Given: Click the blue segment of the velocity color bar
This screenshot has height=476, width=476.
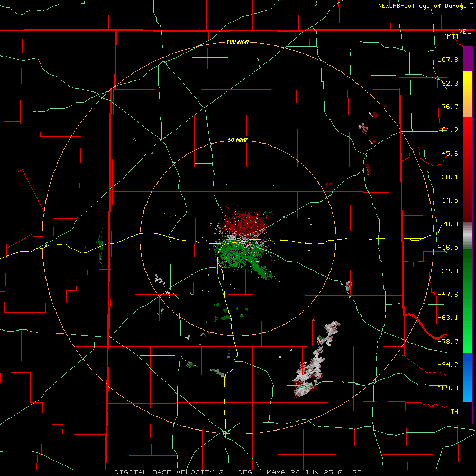Looking at the screenshot, I should point(467,377).
